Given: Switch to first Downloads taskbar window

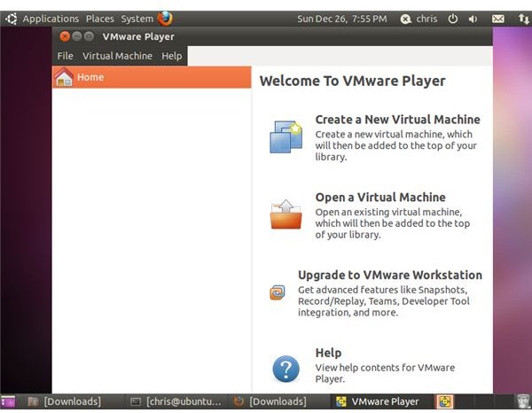Looking at the screenshot, I should [x=65, y=401].
